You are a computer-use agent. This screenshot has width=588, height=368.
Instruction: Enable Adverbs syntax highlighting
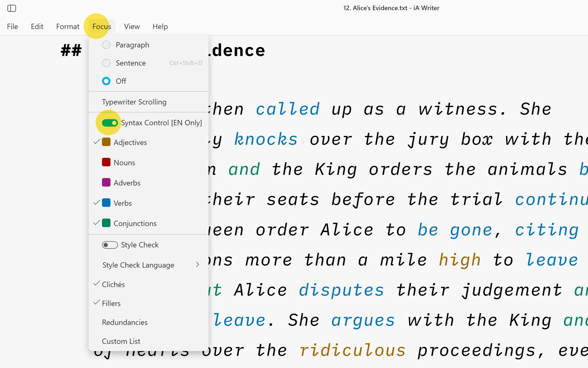pos(127,183)
